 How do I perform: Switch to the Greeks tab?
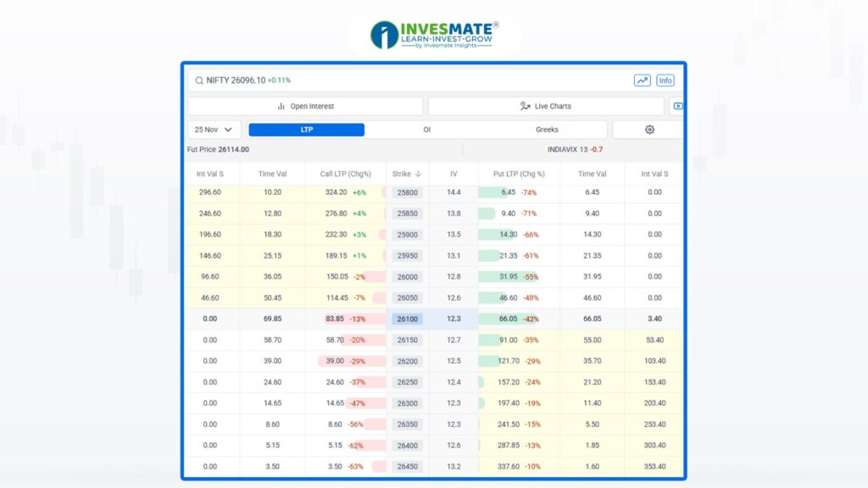pyautogui.click(x=547, y=130)
